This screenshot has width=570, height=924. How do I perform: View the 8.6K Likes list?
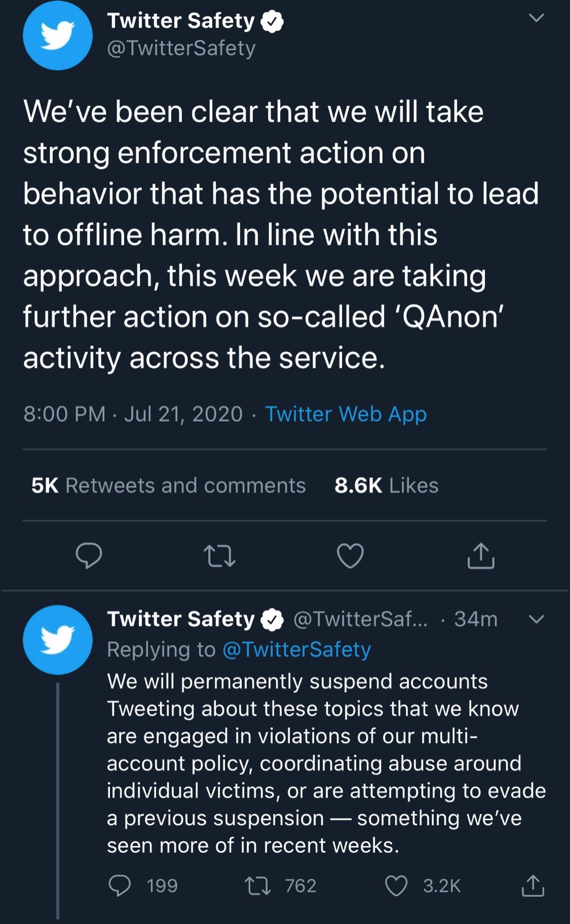click(x=386, y=486)
